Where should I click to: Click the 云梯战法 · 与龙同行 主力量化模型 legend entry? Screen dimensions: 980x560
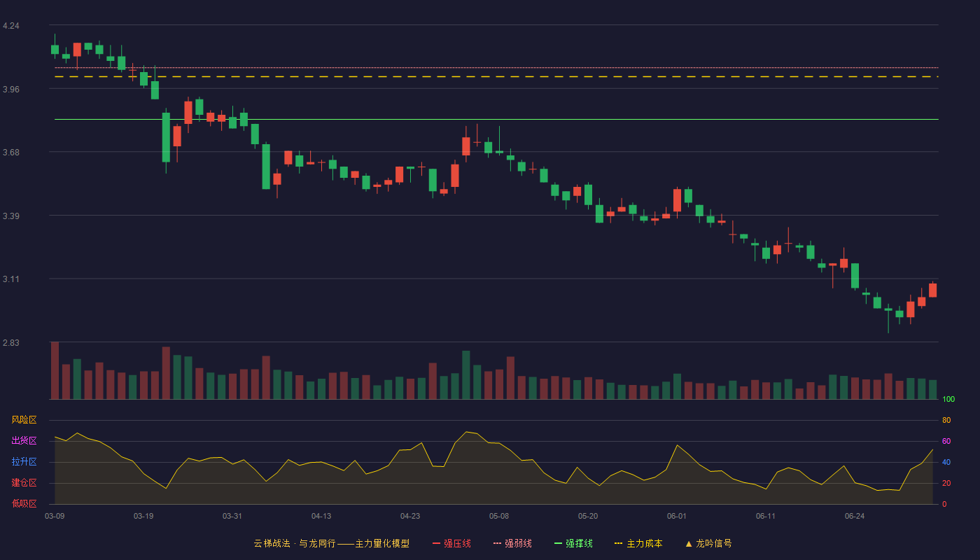332,543
